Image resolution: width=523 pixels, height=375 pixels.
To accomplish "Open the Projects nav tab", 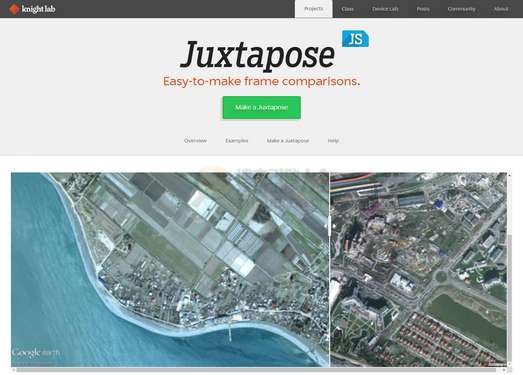I will [x=314, y=9].
